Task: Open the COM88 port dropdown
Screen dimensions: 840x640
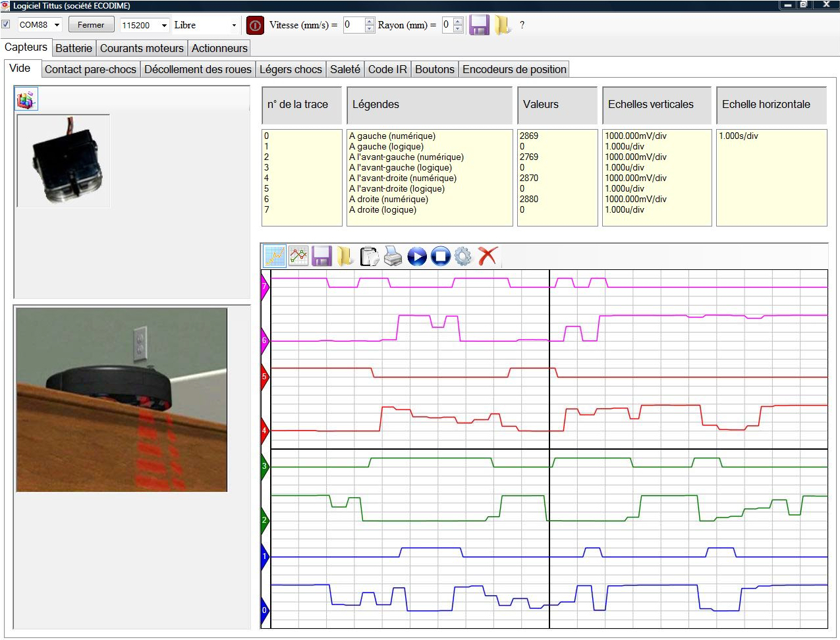Action: click(57, 25)
